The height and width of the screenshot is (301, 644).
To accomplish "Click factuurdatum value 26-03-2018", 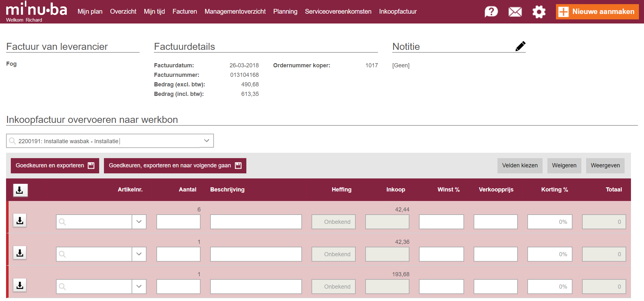I will 244,65.
